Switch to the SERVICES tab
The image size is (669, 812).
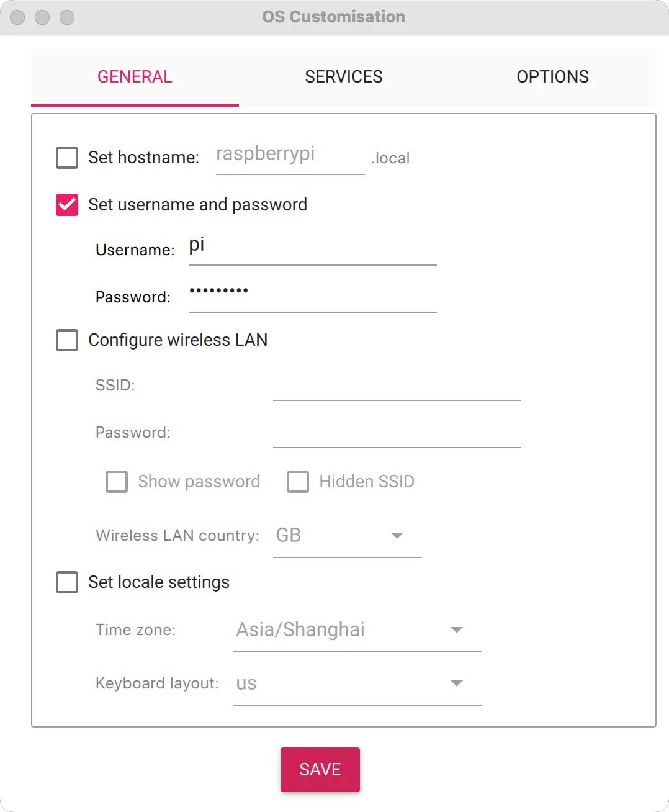coord(343,77)
